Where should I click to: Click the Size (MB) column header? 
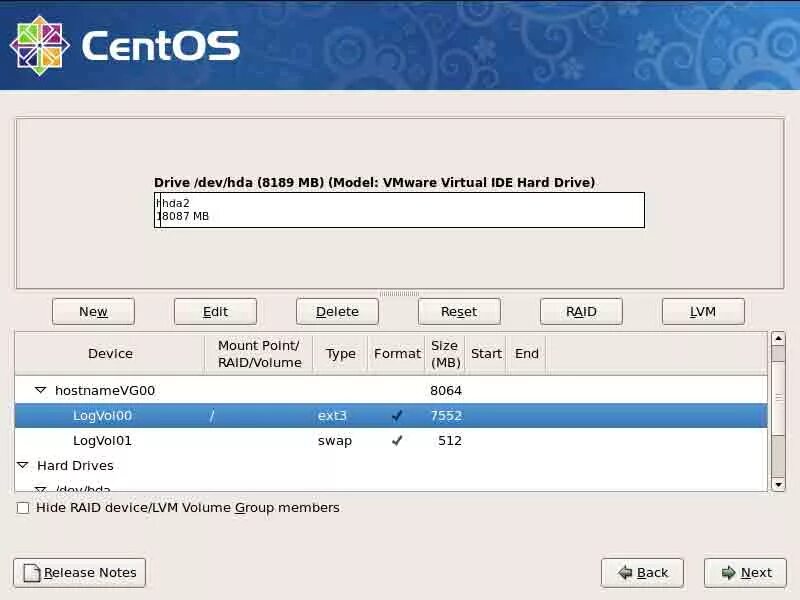445,354
